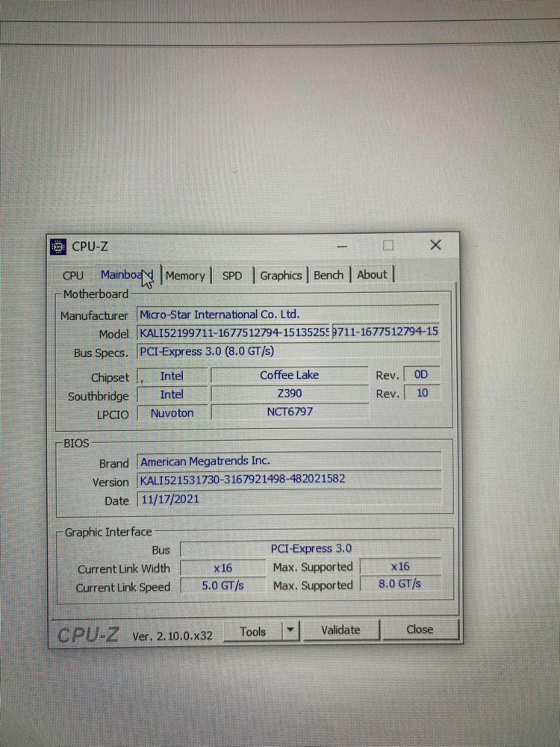Click the BIOS Version KALI521531730 field
This screenshot has width=560, height=747.
tap(288, 480)
